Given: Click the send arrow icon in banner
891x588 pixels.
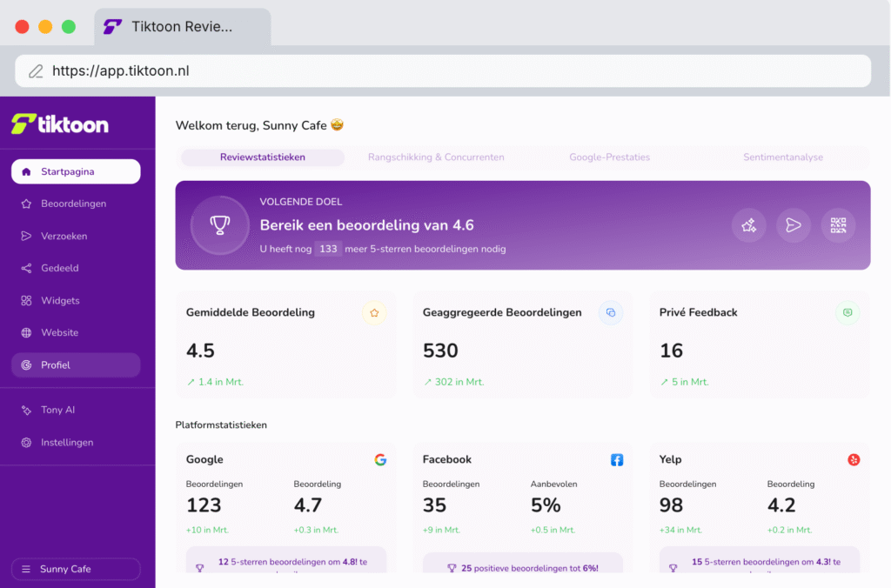Looking at the screenshot, I should pyautogui.click(x=793, y=225).
